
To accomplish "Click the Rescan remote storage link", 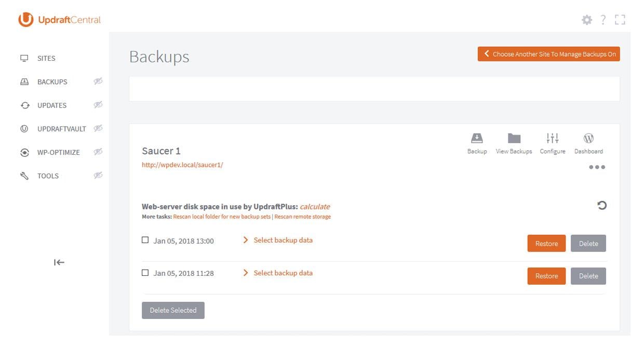I will coord(302,217).
